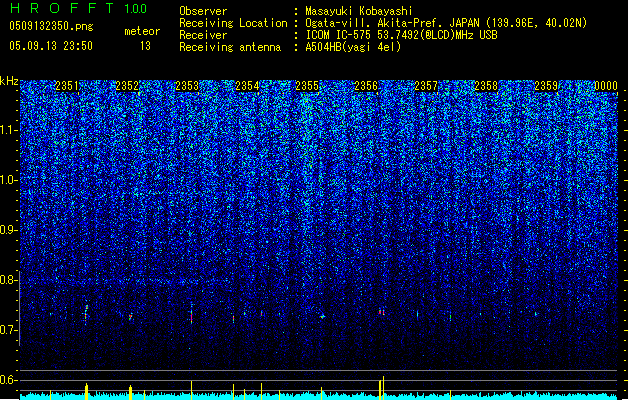Click observer name Masayuki Kobayashi

(x=359, y=11)
